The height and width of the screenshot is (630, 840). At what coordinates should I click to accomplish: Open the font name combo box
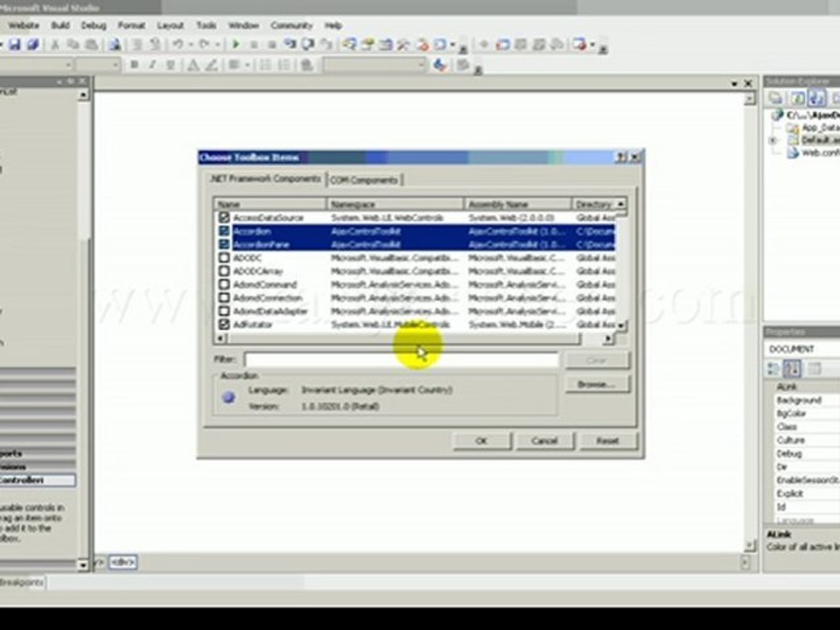coord(37,65)
